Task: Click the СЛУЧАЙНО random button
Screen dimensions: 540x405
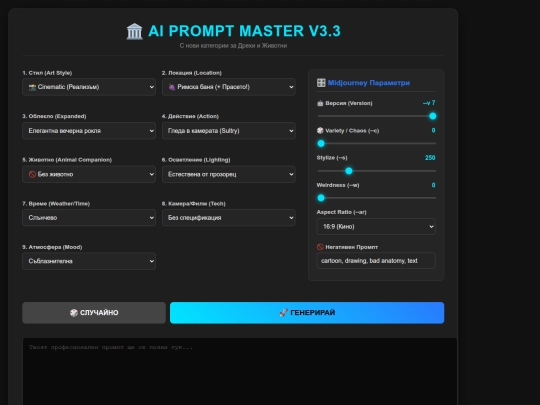Action: [x=94, y=313]
